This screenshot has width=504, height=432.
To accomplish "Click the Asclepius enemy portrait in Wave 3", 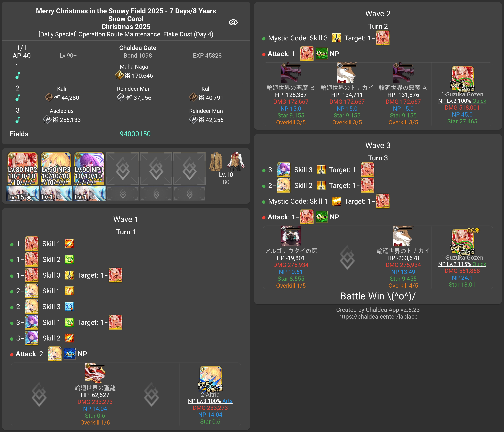I will coord(291,236).
